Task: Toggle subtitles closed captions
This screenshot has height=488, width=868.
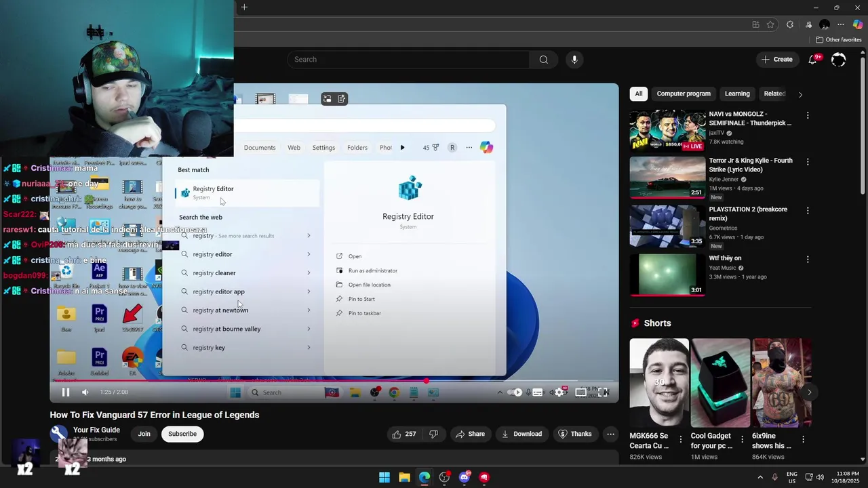Action: click(537, 392)
